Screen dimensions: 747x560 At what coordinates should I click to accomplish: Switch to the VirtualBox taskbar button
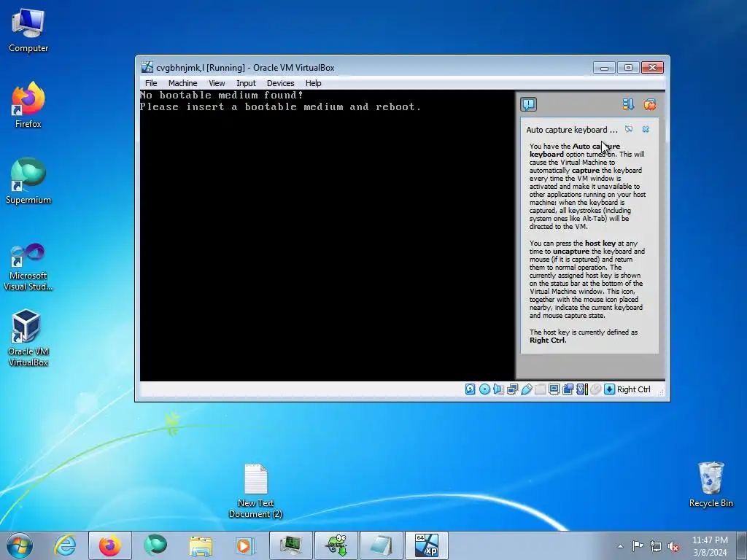426,545
